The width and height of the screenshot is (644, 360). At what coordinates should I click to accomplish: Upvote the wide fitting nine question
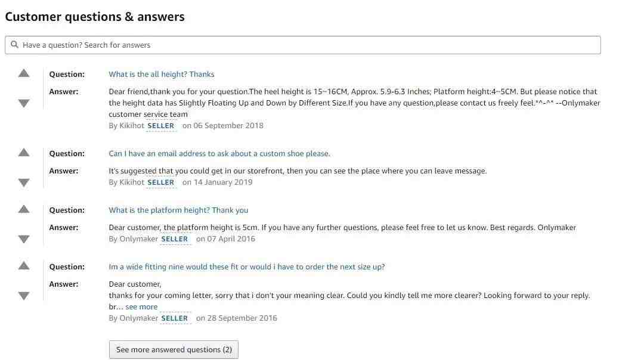pyautogui.click(x=24, y=266)
